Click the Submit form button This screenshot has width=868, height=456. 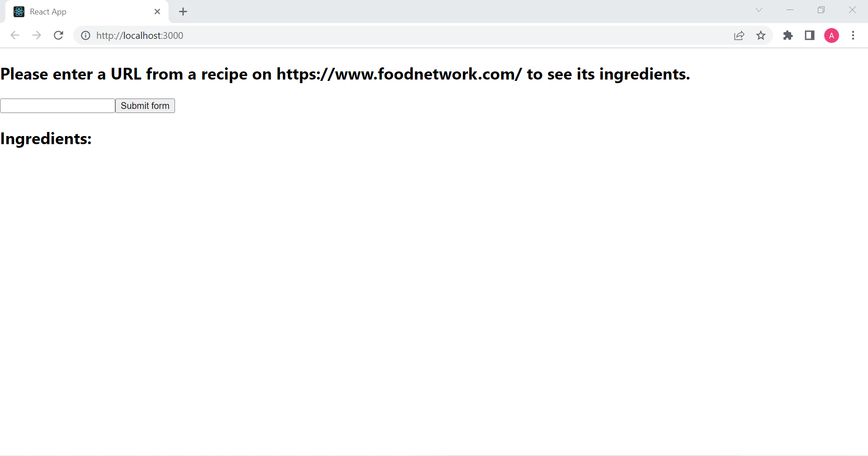(145, 106)
